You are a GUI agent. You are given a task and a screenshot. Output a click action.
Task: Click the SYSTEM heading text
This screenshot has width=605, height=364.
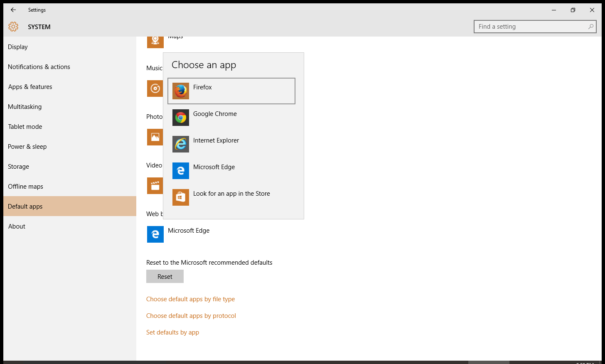[39, 27]
